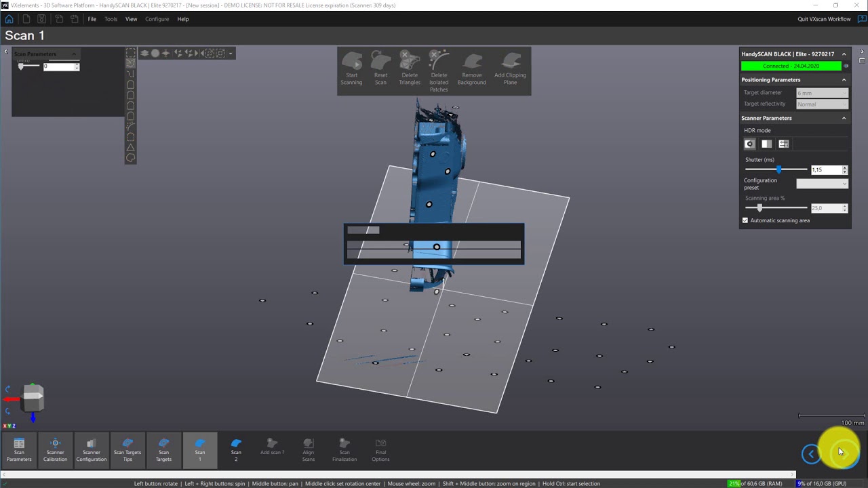Select the rectangle selection tool
Viewport: 868px width, 488px height.
(x=131, y=53)
